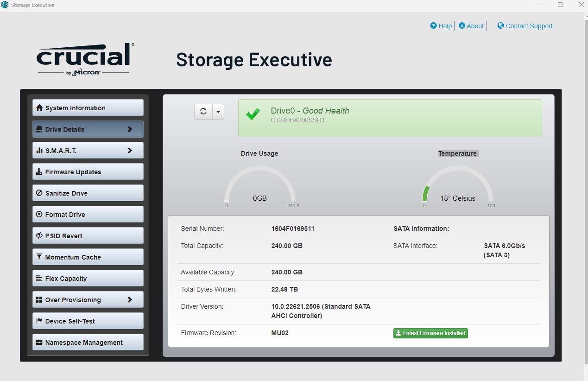Click the refresh icon button

tap(203, 112)
